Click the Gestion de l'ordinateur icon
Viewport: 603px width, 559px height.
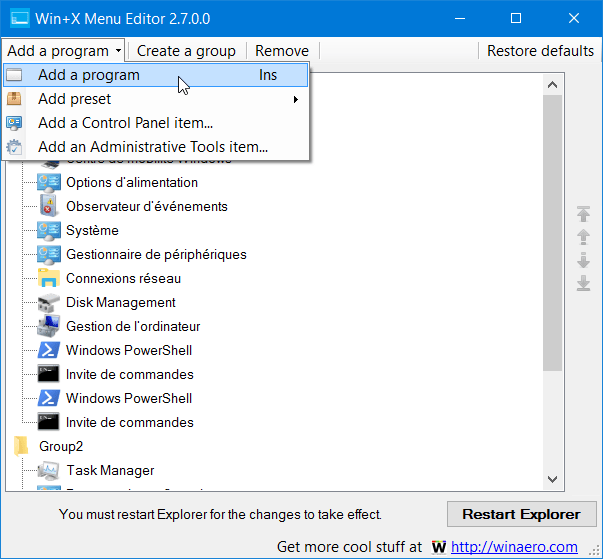click(48, 326)
